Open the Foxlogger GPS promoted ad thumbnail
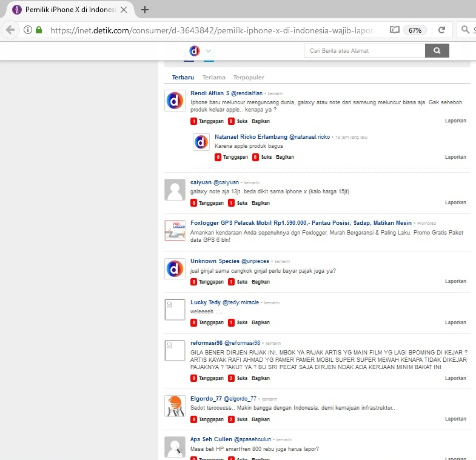Image resolution: width=476 pixels, height=460 pixels. click(x=175, y=230)
